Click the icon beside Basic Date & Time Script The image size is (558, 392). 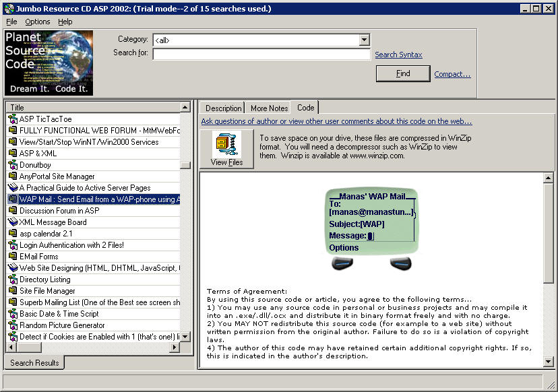pyautogui.click(x=13, y=313)
